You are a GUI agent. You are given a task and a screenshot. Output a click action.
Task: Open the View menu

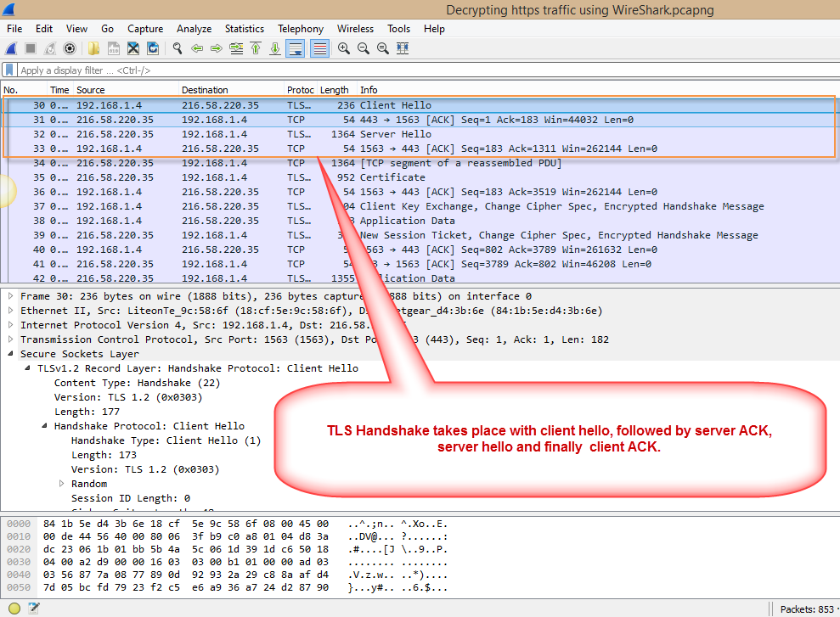coord(76,29)
